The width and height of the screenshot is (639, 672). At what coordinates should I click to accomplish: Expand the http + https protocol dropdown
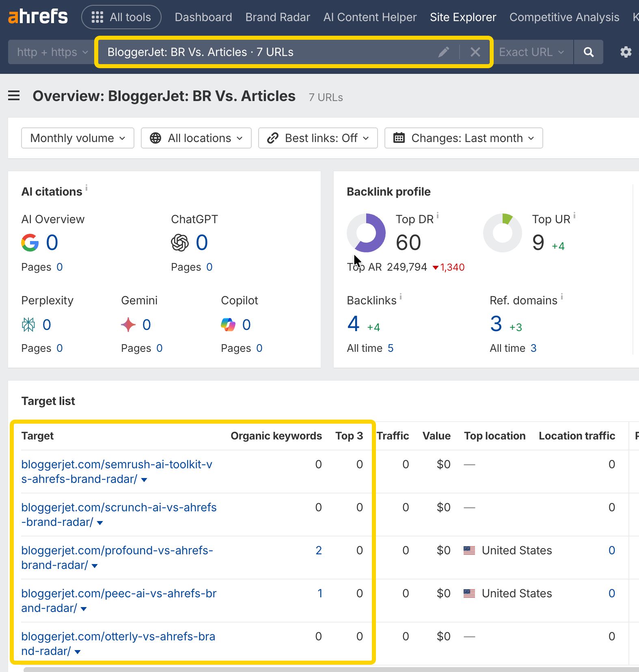click(x=52, y=52)
